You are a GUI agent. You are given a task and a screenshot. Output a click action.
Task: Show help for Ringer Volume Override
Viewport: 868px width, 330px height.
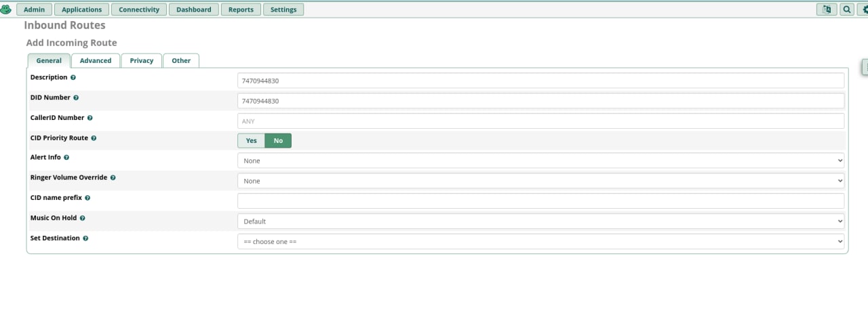point(113,178)
